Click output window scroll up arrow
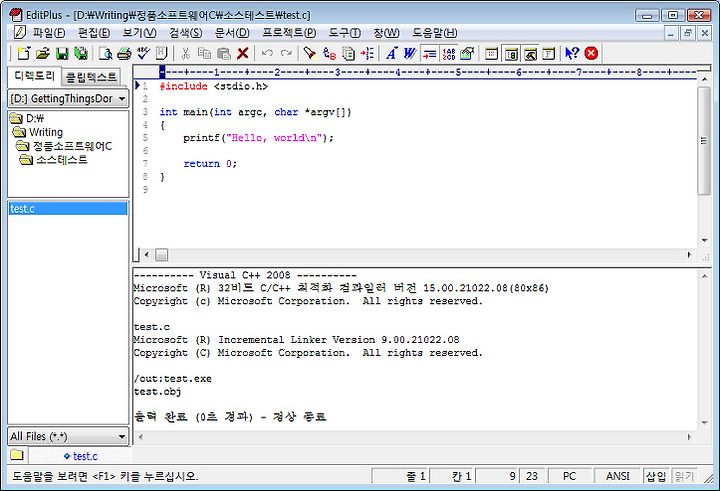The height and width of the screenshot is (491, 720). (x=704, y=276)
